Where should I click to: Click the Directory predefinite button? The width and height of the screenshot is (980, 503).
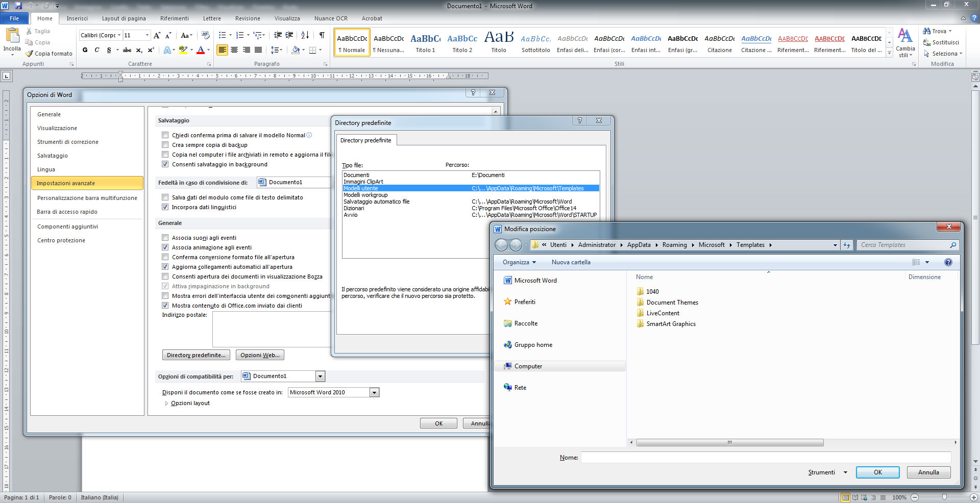(196, 355)
